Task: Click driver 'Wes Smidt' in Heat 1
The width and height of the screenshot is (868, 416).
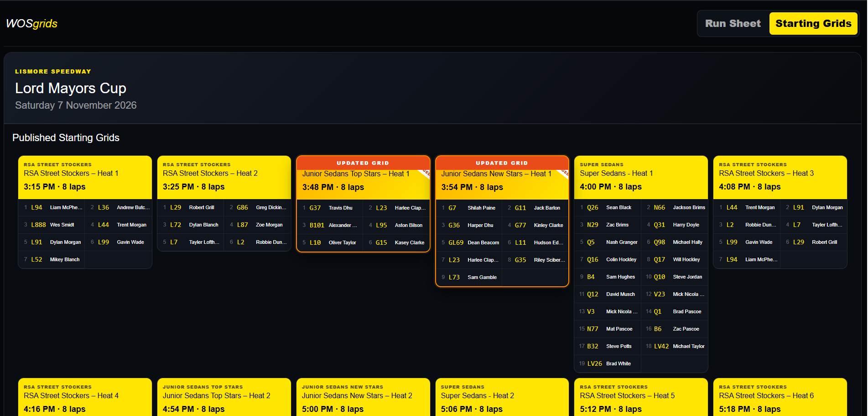Action: 62,225
